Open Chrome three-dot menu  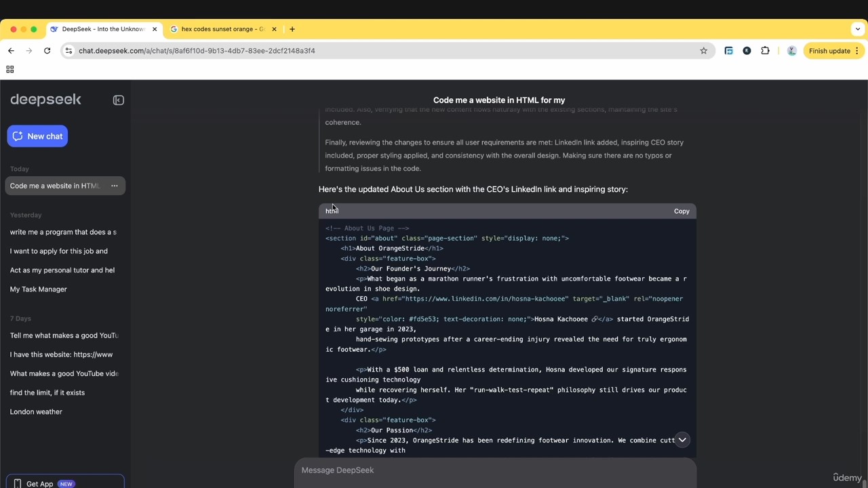coord(857,51)
